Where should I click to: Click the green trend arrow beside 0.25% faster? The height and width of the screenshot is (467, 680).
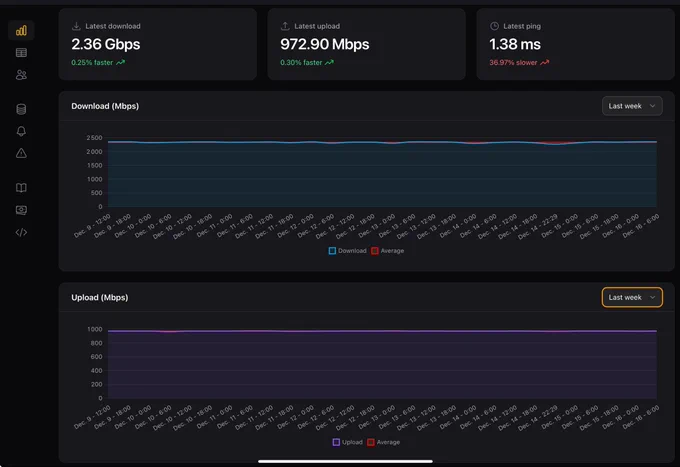tap(121, 62)
